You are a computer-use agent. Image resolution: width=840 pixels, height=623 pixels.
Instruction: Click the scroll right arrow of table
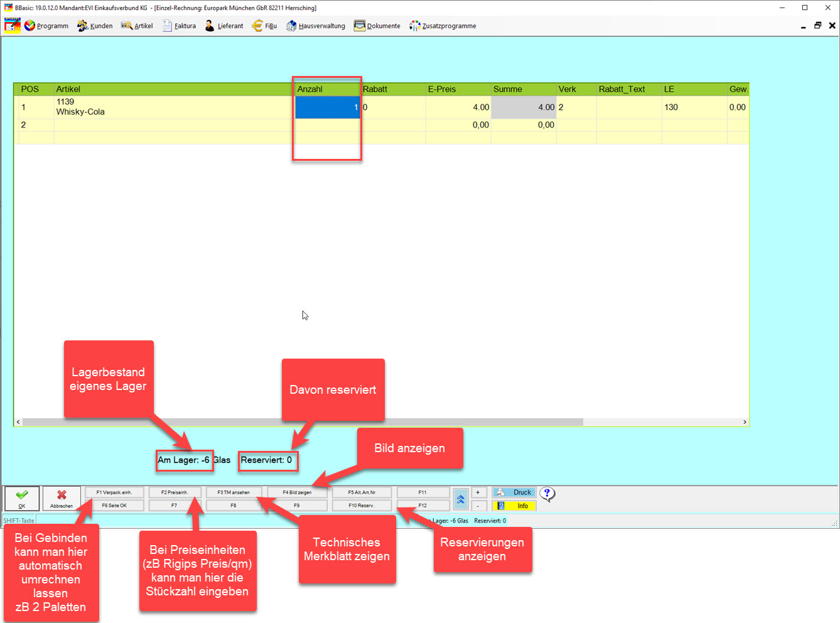[x=745, y=422]
